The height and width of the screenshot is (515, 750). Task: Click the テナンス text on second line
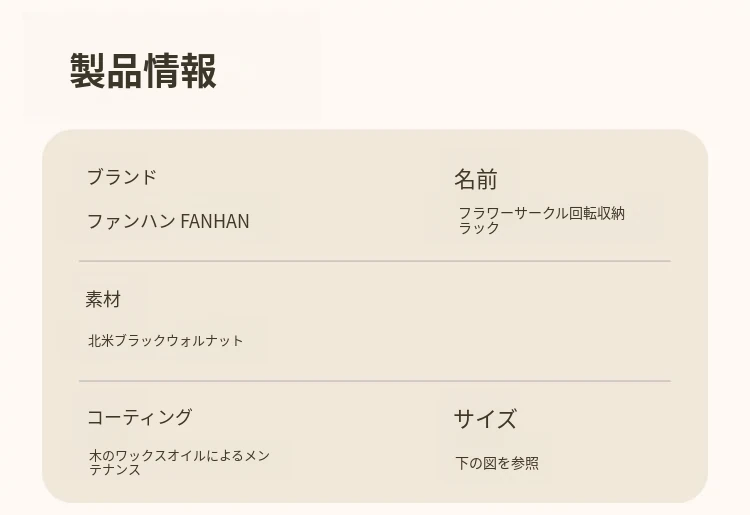click(115, 470)
